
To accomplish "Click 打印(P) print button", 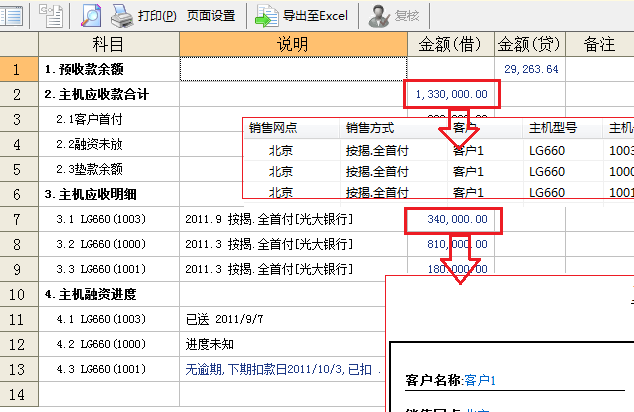I will click(157, 16).
